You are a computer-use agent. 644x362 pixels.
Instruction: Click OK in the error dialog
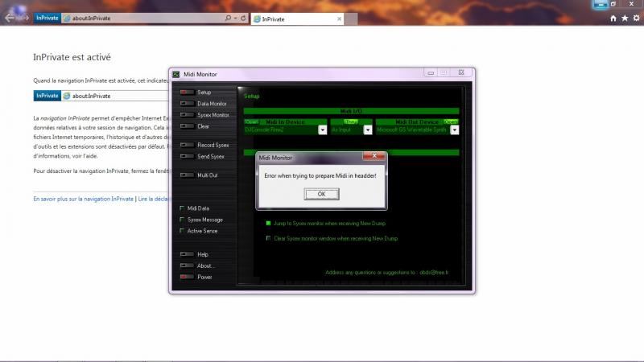coord(321,194)
